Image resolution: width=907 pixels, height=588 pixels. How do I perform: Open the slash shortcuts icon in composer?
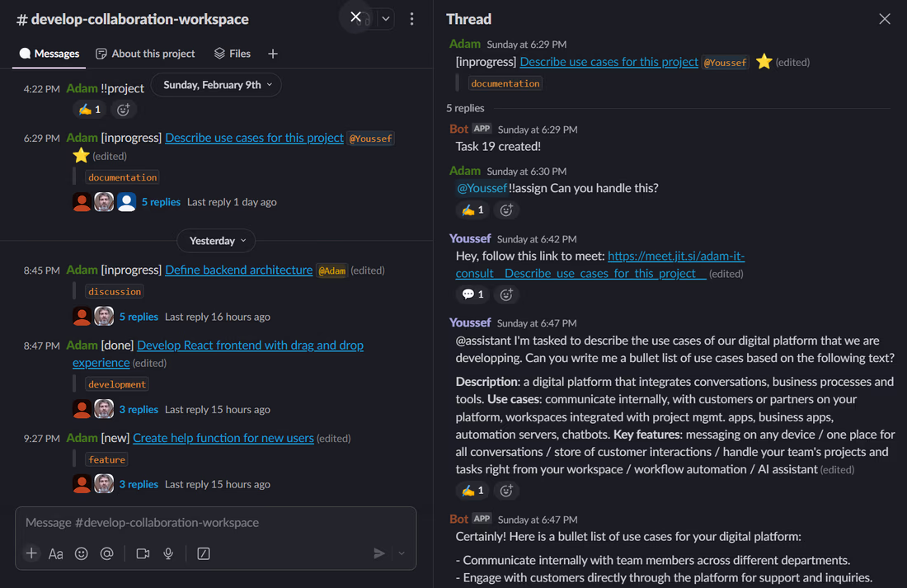[x=204, y=553]
